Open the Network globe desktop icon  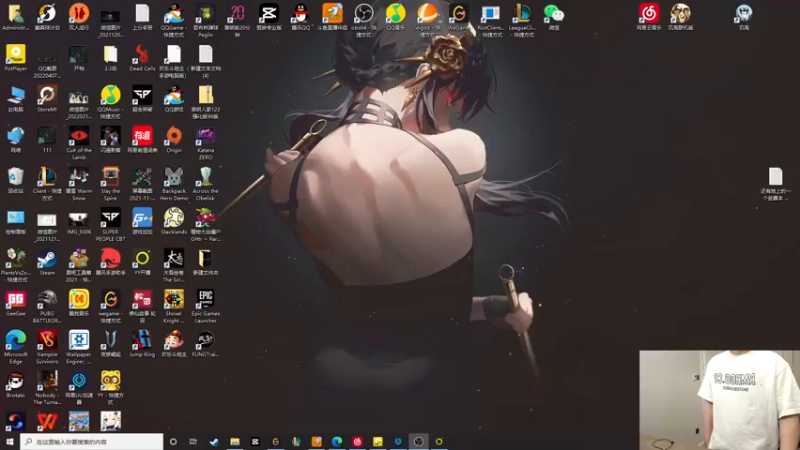pos(16,136)
